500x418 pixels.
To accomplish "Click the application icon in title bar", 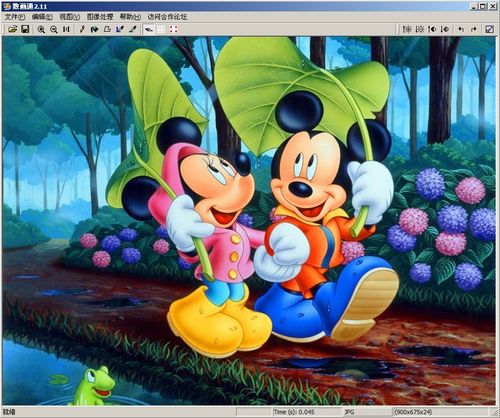I will tap(7, 6).
